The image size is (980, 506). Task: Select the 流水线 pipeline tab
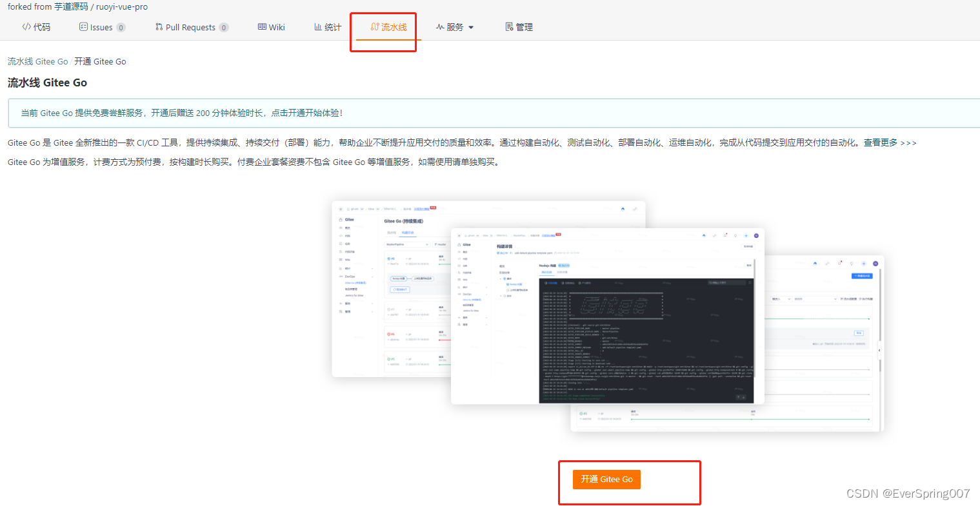pyautogui.click(x=388, y=27)
